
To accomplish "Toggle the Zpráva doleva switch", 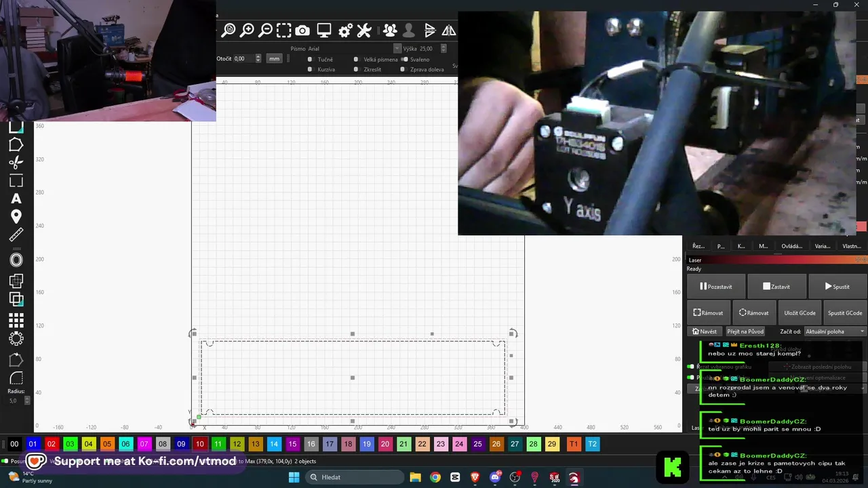I will pyautogui.click(x=403, y=69).
